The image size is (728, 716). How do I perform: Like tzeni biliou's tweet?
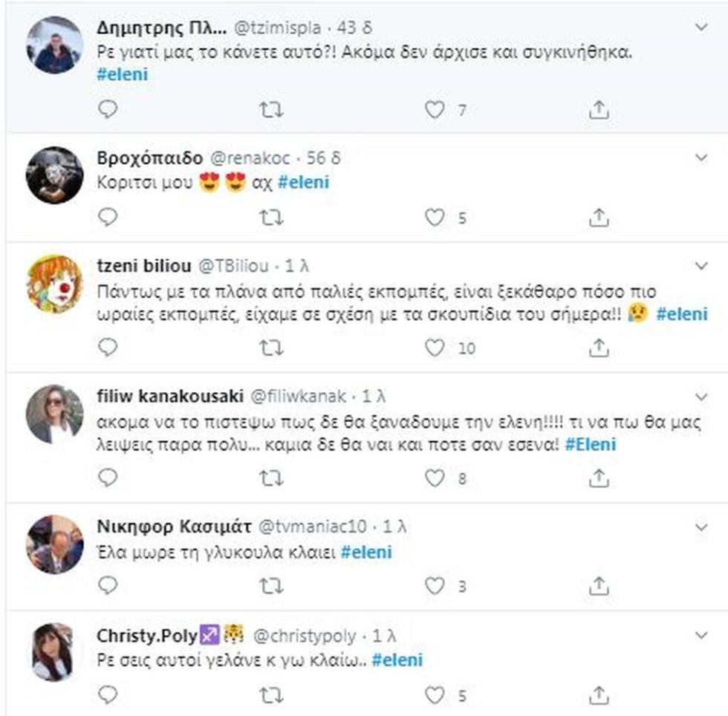click(x=434, y=346)
